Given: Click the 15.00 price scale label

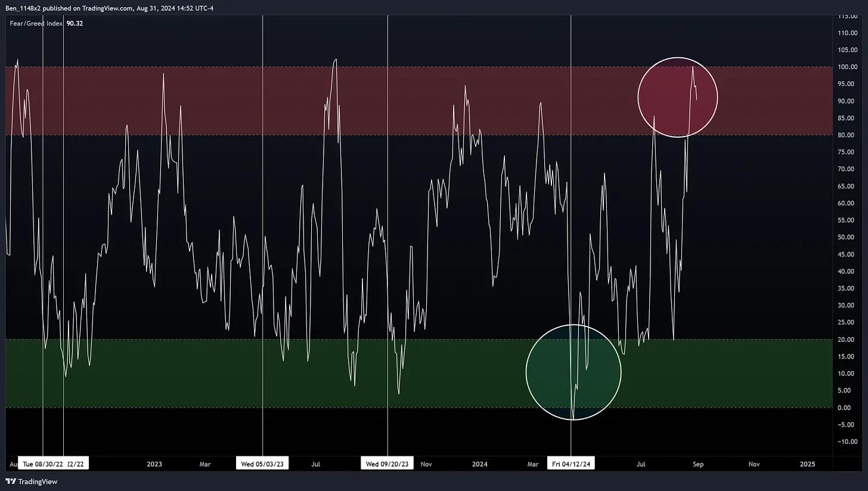Looking at the screenshot, I should [847, 356].
